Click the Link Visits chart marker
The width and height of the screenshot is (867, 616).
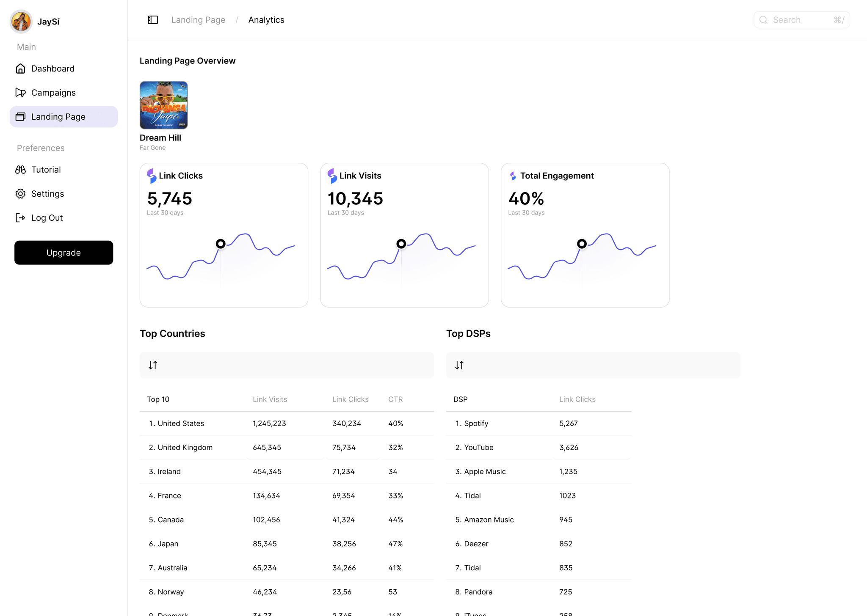(401, 244)
